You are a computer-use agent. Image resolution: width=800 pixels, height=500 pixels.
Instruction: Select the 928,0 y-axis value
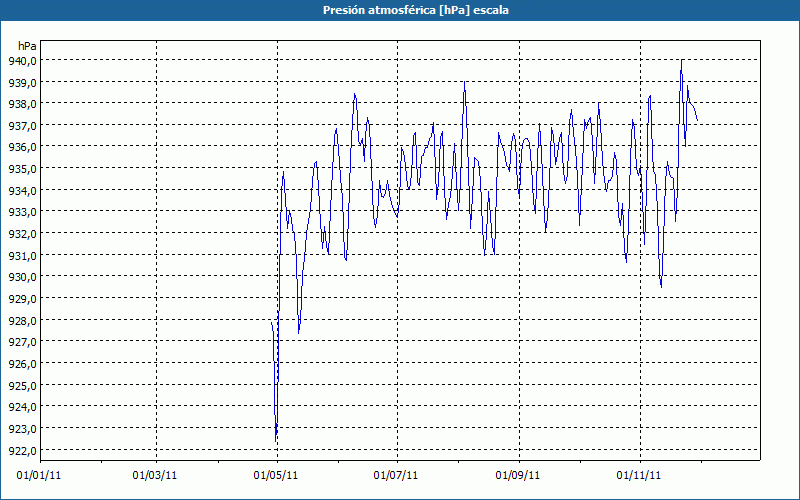(22, 320)
